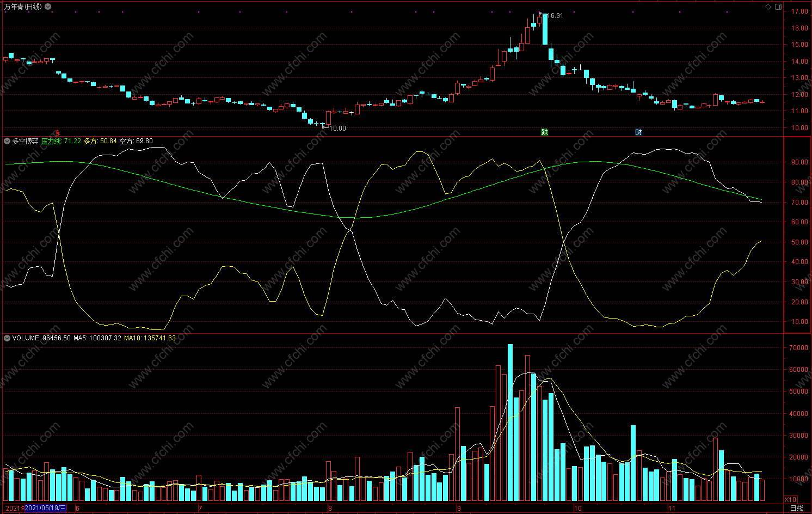Image resolution: width=812 pixels, height=514 pixels.
Task: Click month 9 marker on the time axis
Action: 459,509
